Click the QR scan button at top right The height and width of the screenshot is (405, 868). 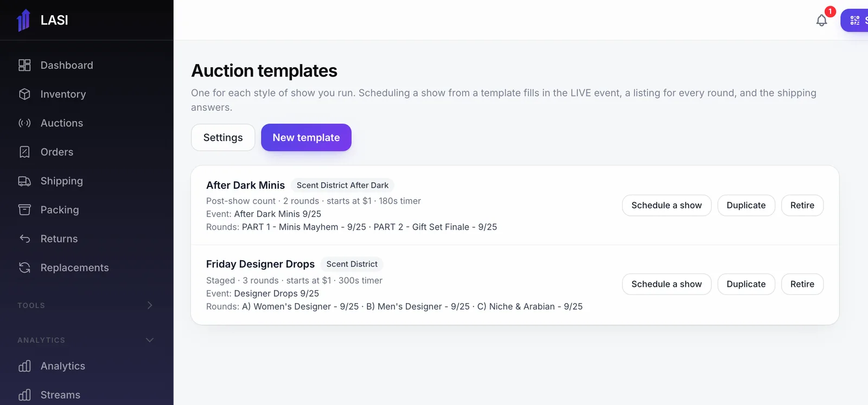(855, 21)
